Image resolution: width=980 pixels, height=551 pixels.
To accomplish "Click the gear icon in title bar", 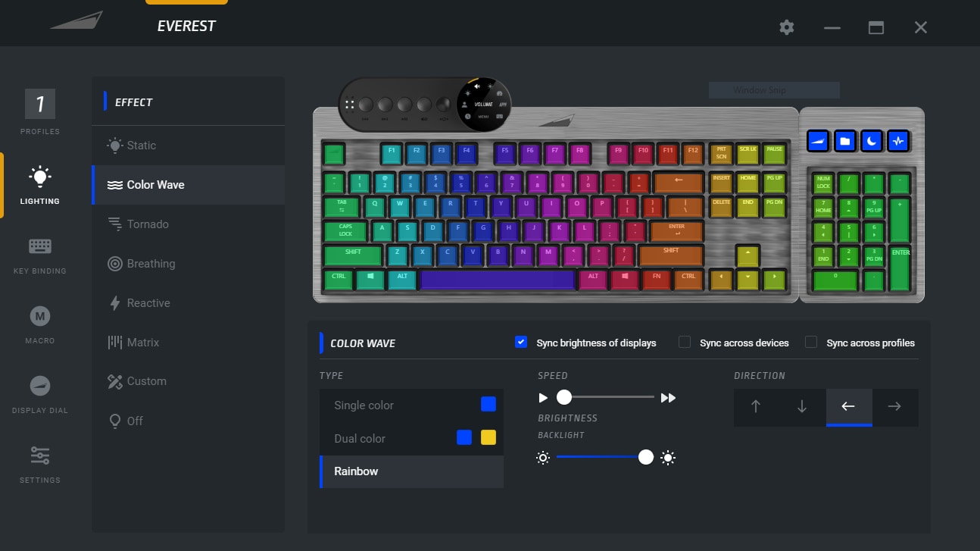I will pyautogui.click(x=787, y=27).
